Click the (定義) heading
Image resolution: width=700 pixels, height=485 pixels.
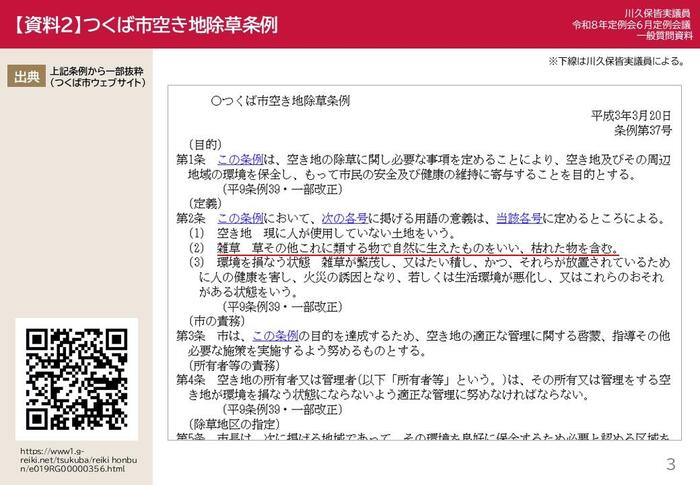click(205, 204)
